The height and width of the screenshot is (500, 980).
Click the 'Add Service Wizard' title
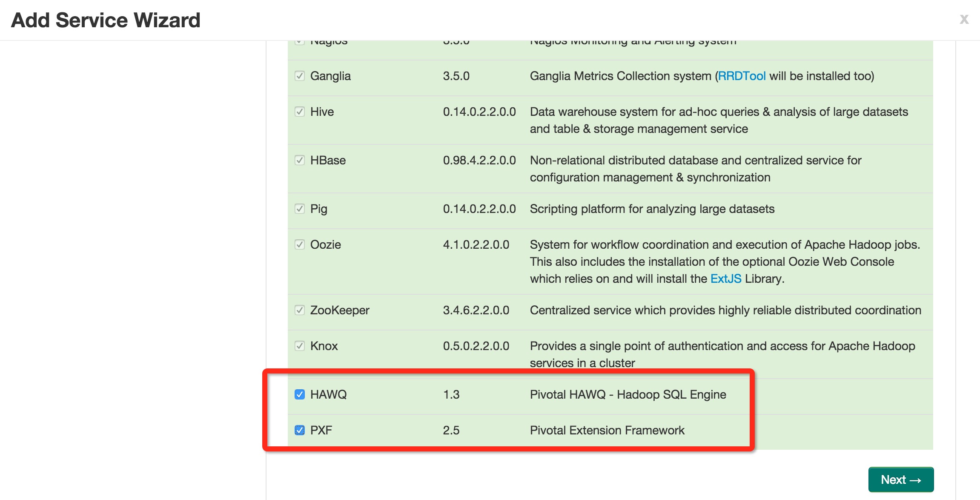[x=106, y=20]
